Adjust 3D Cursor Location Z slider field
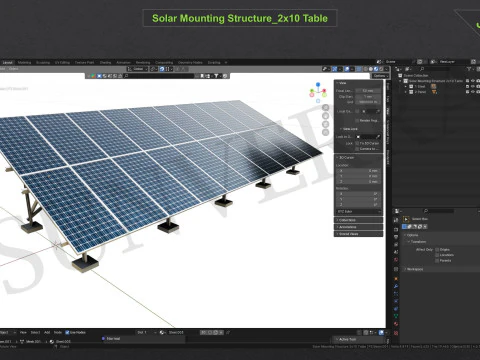 [358, 182]
